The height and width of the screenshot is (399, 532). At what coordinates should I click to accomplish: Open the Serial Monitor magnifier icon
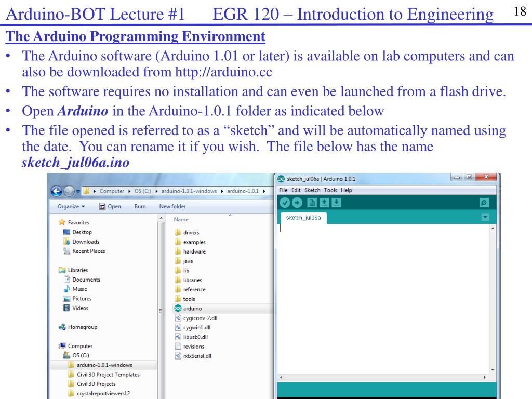click(484, 203)
